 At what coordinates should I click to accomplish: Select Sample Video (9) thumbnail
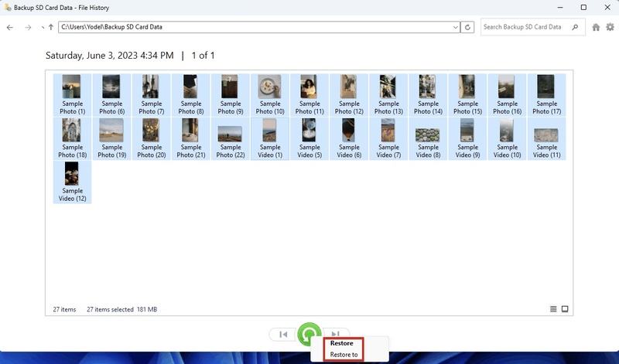point(467,138)
